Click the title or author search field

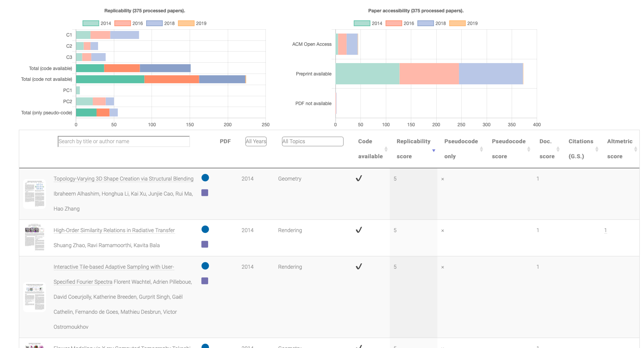[x=123, y=141]
